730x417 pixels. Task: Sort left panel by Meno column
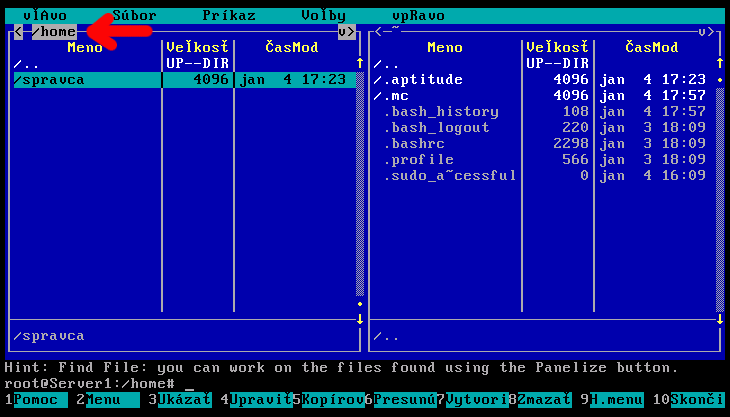[x=85, y=47]
